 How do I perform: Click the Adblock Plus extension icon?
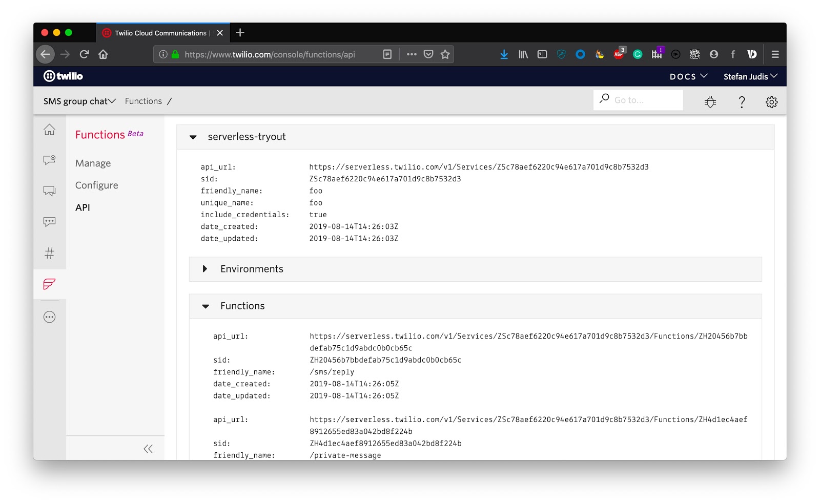click(619, 54)
